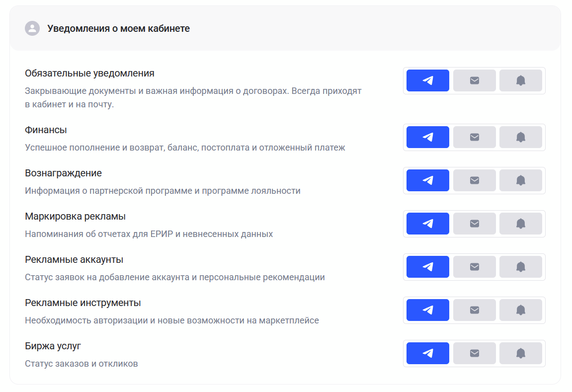Select the Telegram icon for Рекламные инструменты

pos(427,310)
